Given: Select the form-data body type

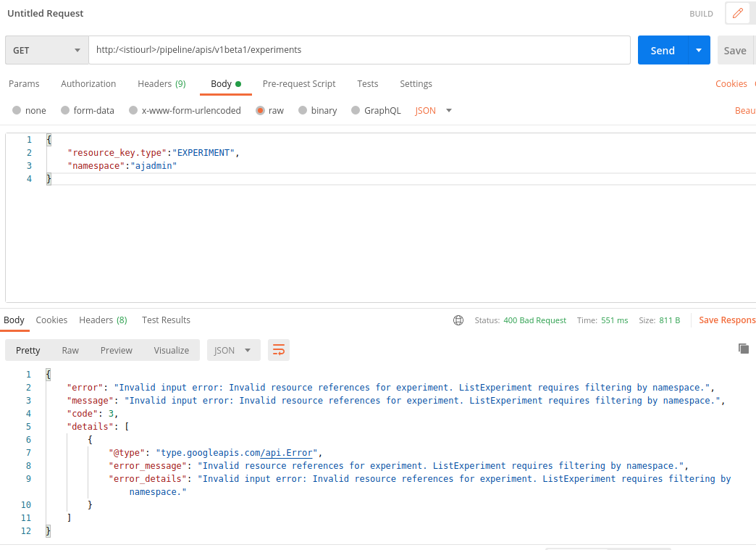Looking at the screenshot, I should [87, 110].
